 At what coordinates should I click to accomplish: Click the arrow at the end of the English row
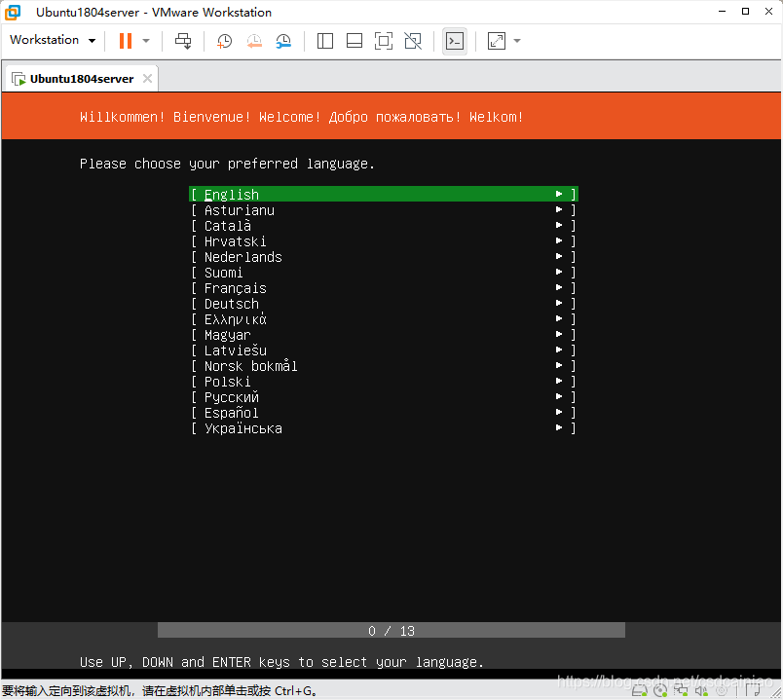point(559,194)
